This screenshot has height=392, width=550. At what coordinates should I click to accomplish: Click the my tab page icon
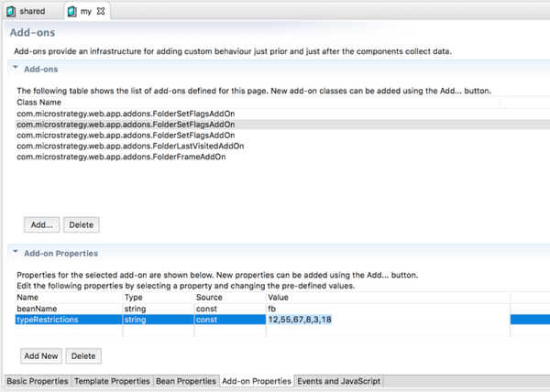tap(71, 12)
